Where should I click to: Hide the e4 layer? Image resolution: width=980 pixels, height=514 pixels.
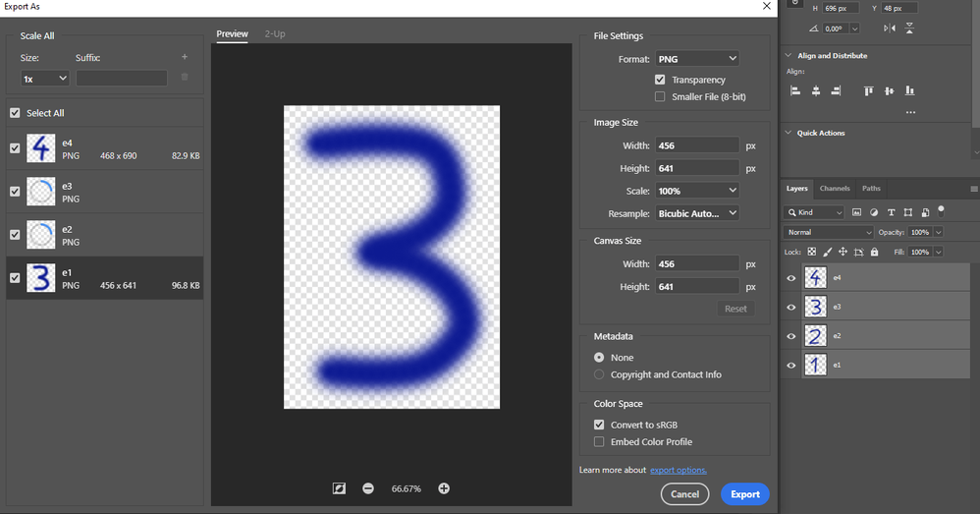[791, 278]
